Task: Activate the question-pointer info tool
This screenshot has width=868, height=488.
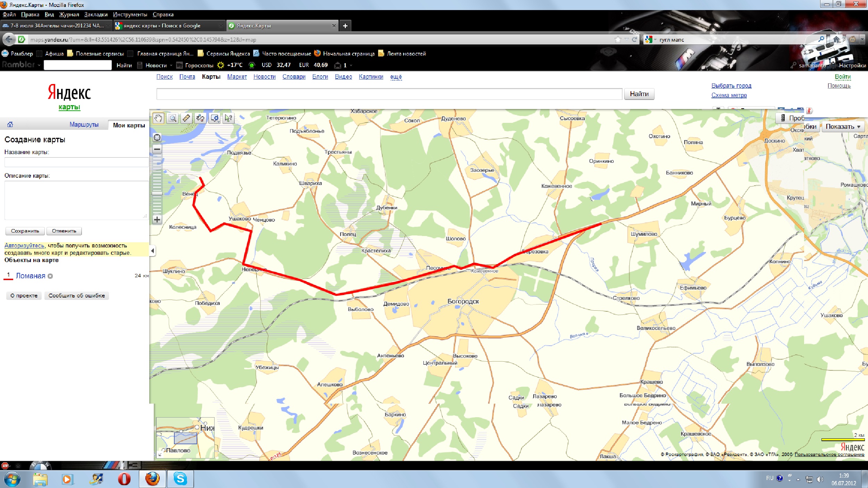Action: click(228, 118)
